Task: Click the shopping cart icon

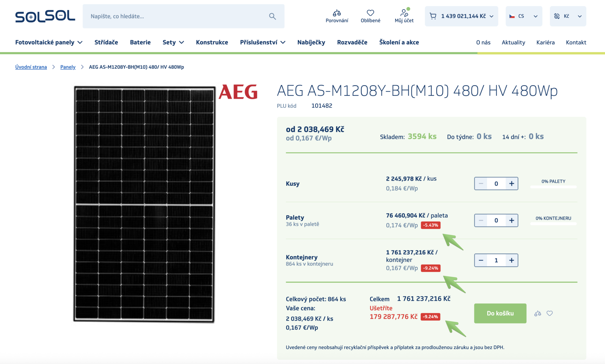Action: coord(433,16)
